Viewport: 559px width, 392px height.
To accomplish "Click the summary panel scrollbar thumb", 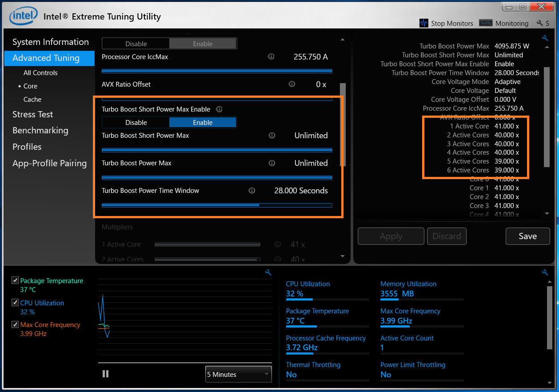I will click(x=547, y=117).
